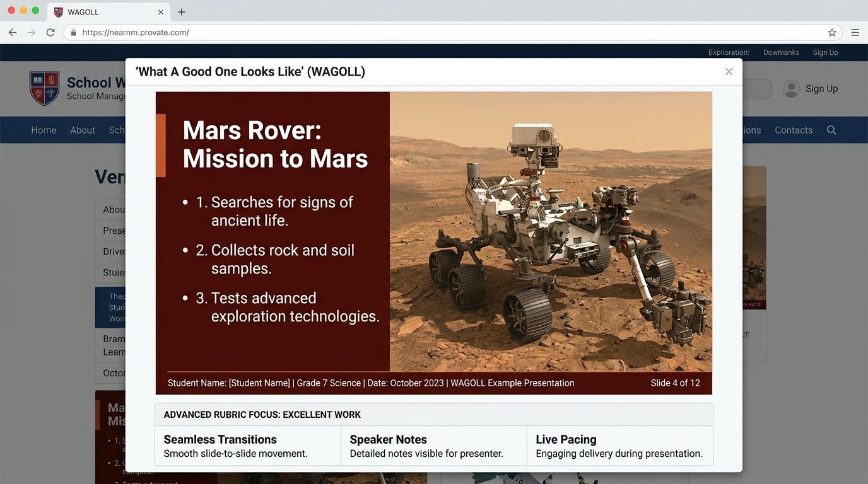Viewport: 868px width, 484px height.
Task: Open the About navigation item
Action: 83,130
